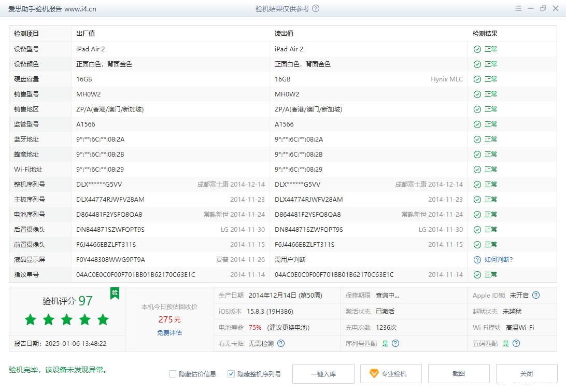Click factory value F0Y448308WWG9PT9A
This screenshot has width=566, height=392.
click(110, 260)
